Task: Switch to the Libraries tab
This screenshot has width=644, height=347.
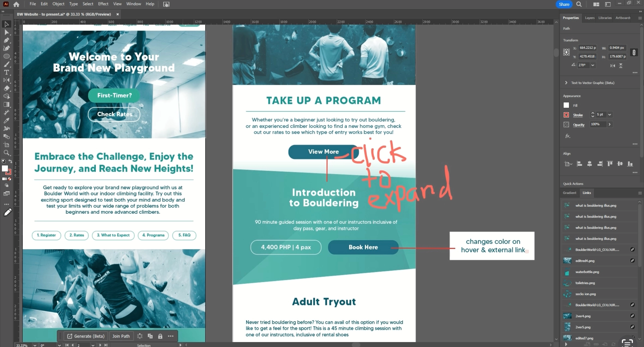Action: (605, 18)
